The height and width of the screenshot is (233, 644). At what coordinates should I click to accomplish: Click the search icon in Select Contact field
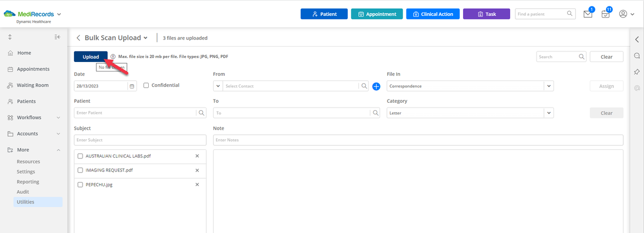point(364,86)
